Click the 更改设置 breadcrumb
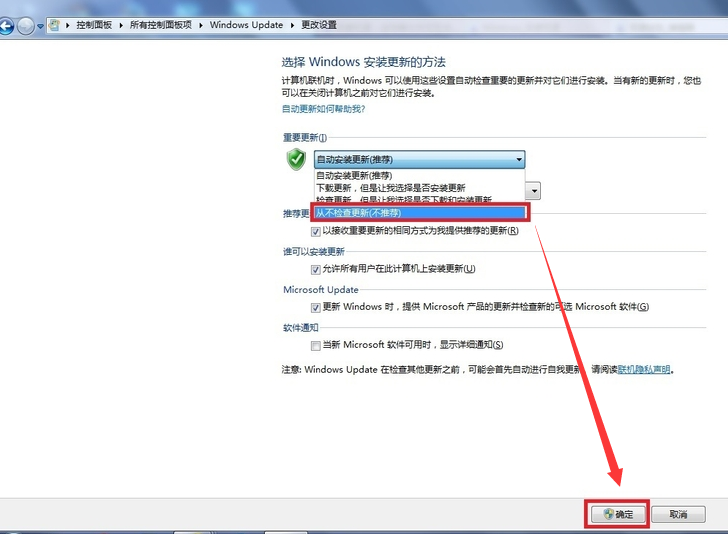 click(318, 25)
